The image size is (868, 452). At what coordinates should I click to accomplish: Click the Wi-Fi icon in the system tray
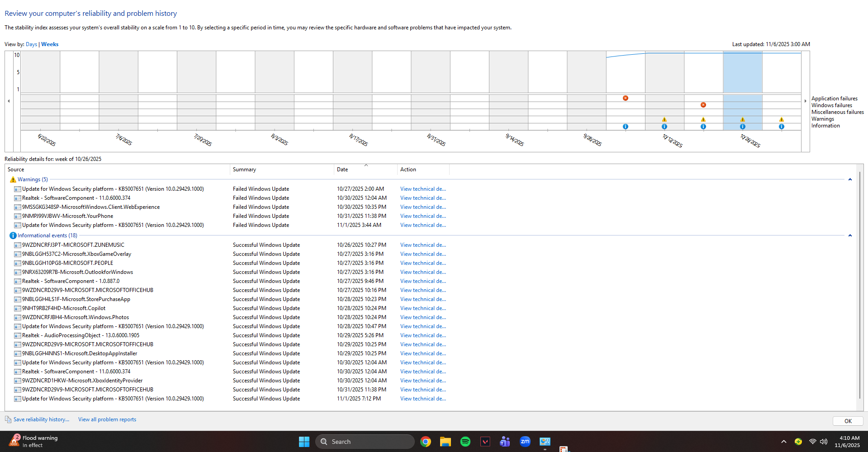coord(813,442)
